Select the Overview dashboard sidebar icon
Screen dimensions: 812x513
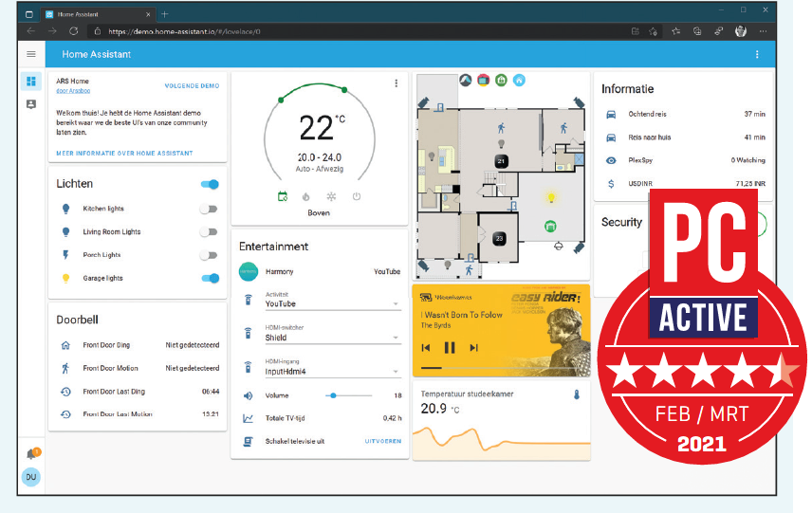click(31, 82)
